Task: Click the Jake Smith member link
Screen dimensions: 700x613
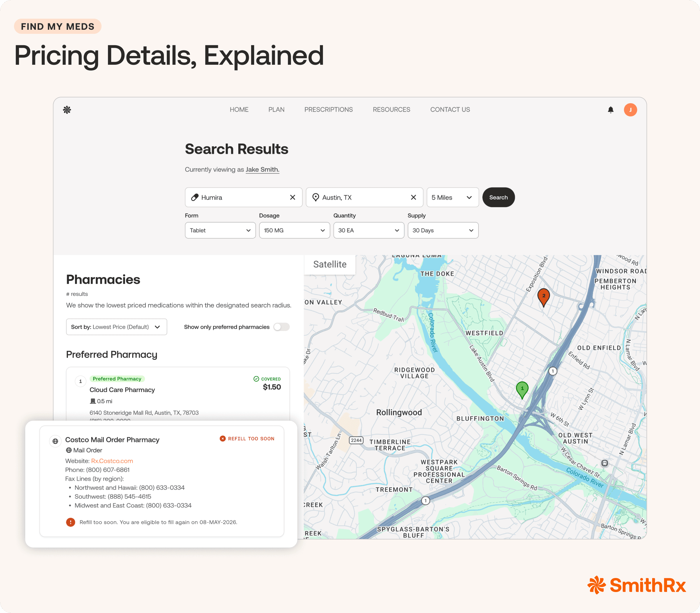Action: click(x=262, y=170)
